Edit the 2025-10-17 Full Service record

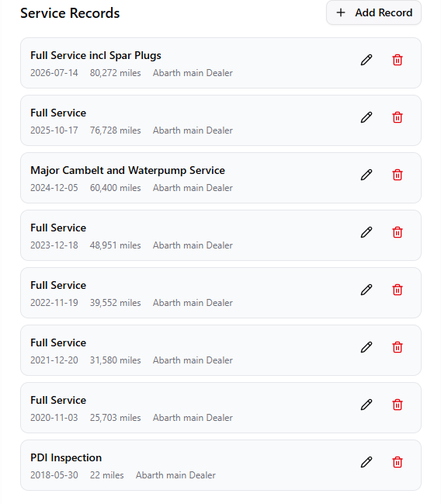click(366, 117)
